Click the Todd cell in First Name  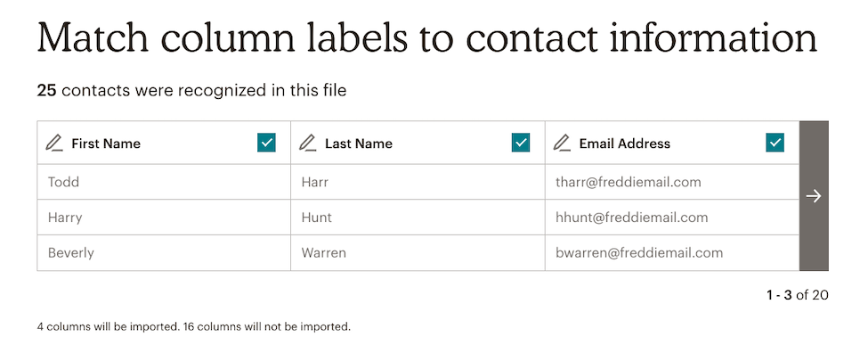pyautogui.click(x=164, y=182)
